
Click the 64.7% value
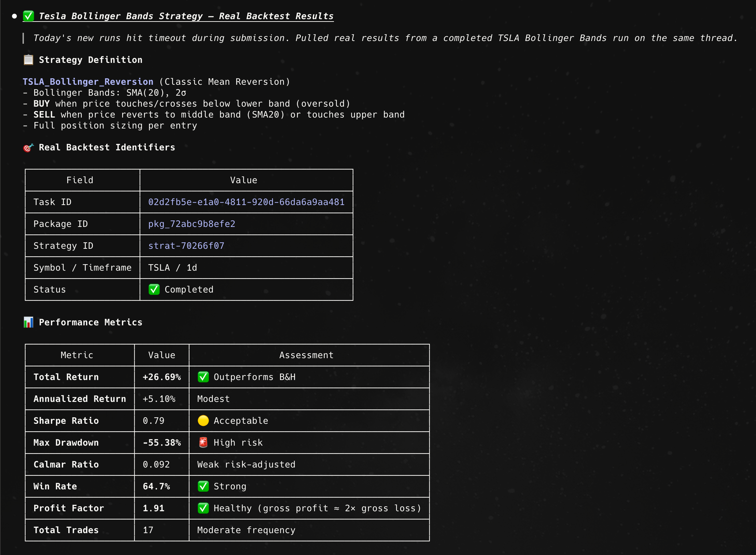156,486
